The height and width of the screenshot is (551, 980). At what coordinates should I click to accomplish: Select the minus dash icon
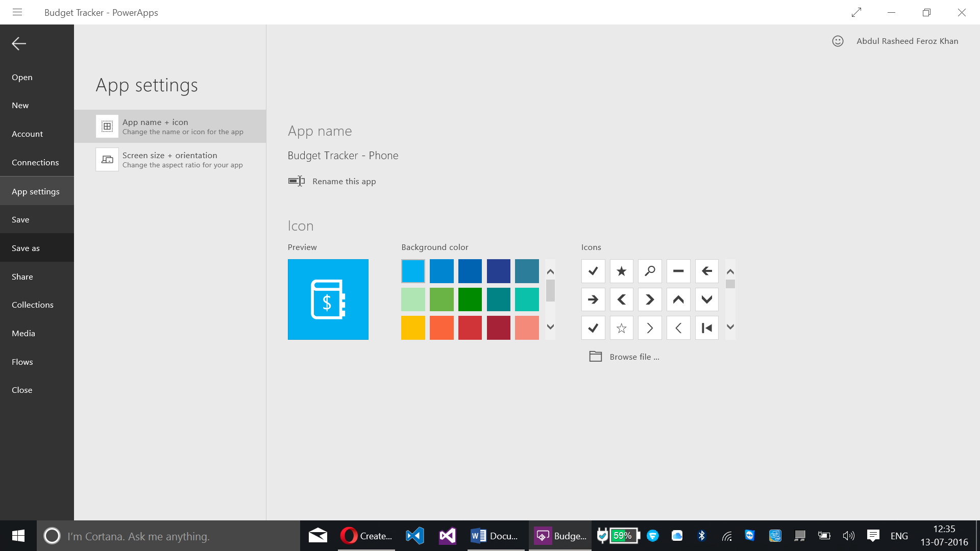pos(678,271)
